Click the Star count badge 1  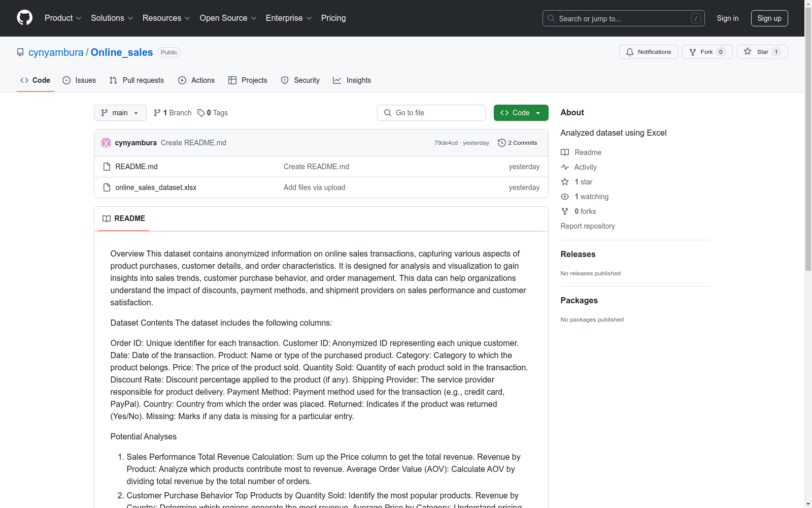click(776, 52)
